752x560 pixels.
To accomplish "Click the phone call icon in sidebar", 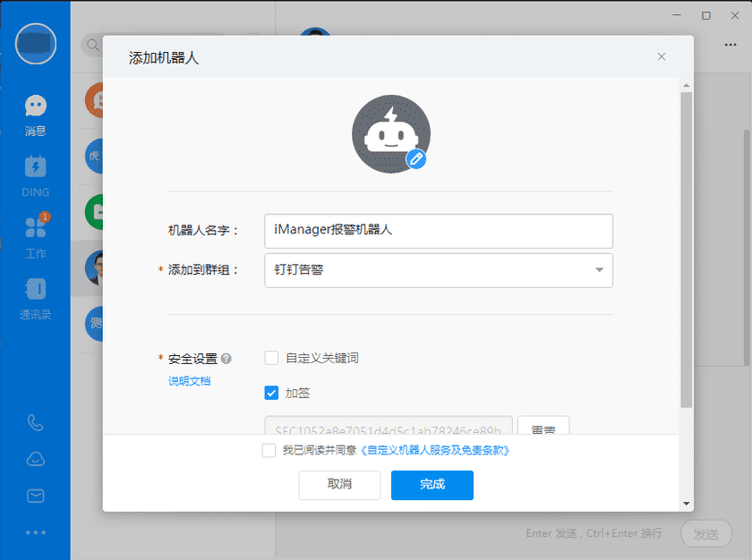I will 35,422.
